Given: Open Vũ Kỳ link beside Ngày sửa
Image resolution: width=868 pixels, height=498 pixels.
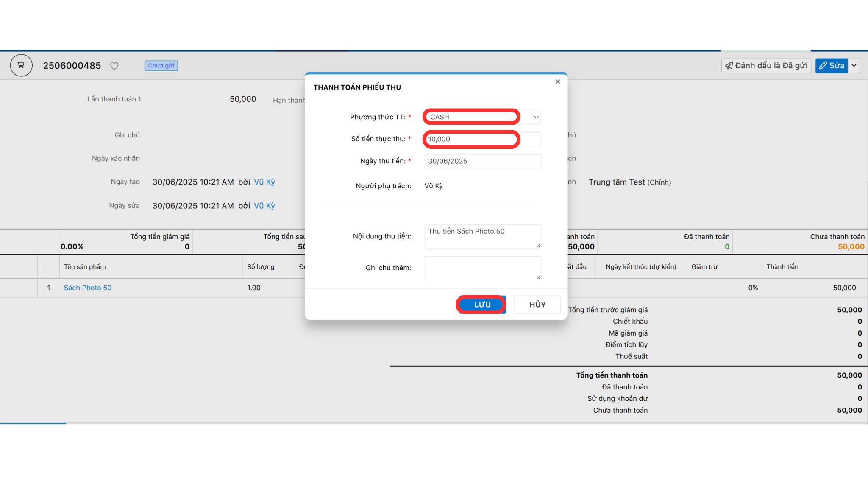Looking at the screenshot, I should 264,206.
